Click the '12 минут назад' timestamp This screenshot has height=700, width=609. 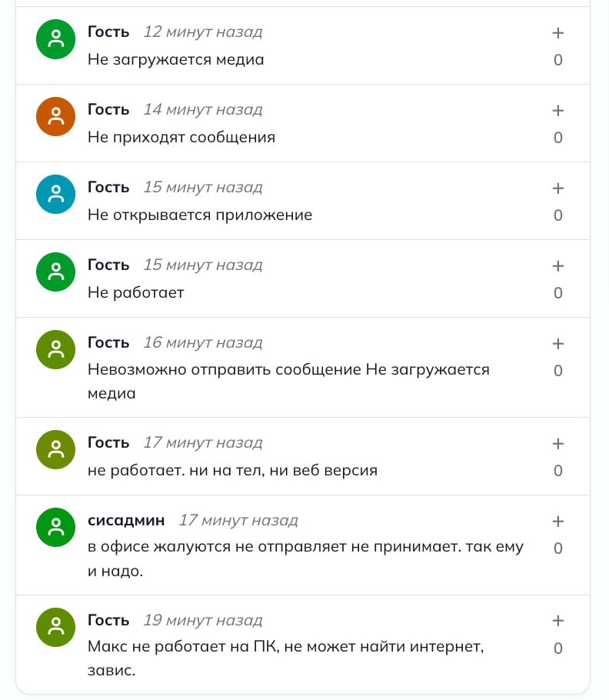pos(203,32)
